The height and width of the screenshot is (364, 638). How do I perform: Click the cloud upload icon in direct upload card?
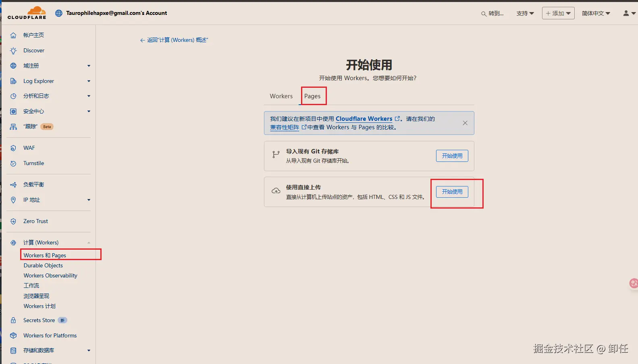(x=276, y=191)
